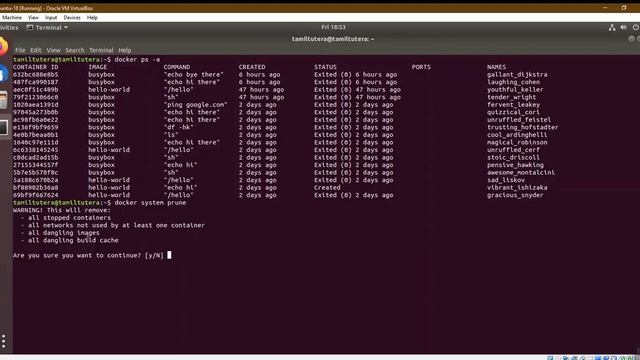Show applications grid button in dock
The image size is (640, 360).
click(4, 341)
